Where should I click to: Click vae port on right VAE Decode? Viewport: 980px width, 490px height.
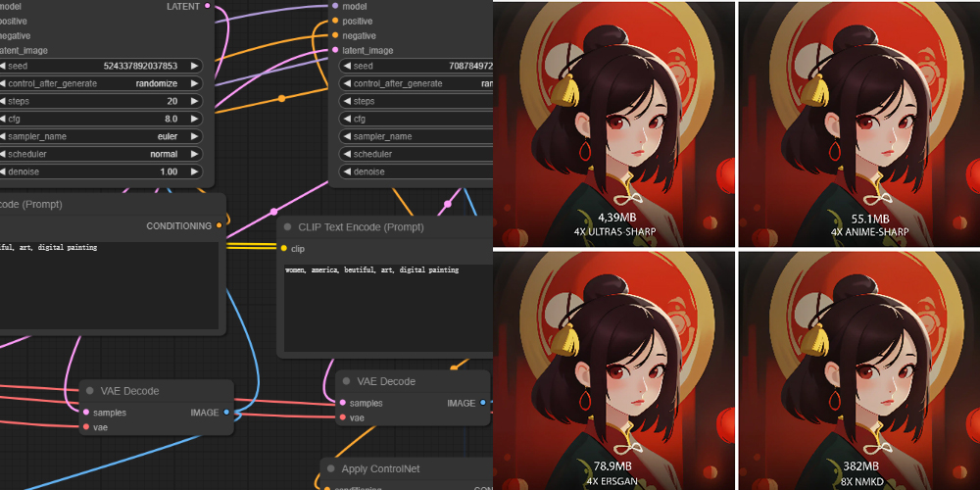point(342,417)
